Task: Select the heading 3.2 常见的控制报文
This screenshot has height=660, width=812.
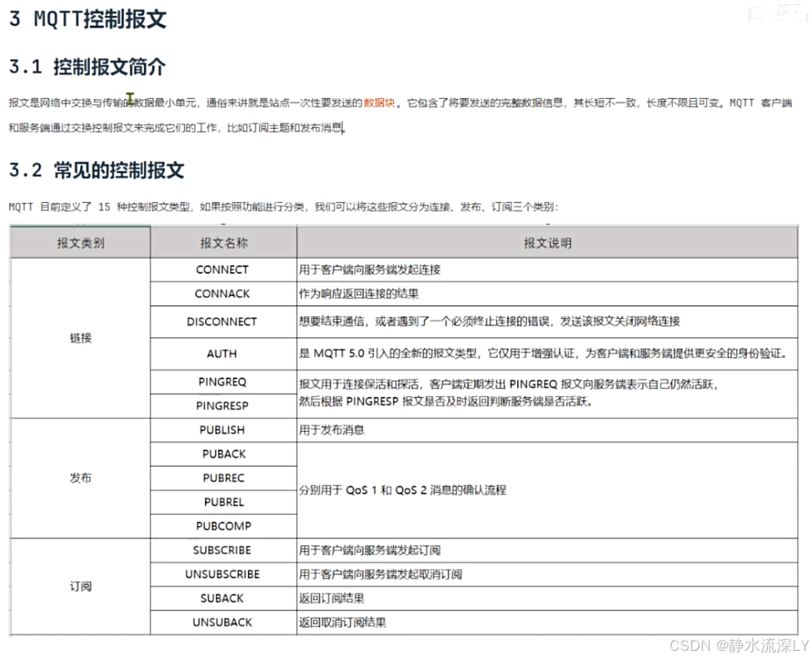Action: click(97, 170)
